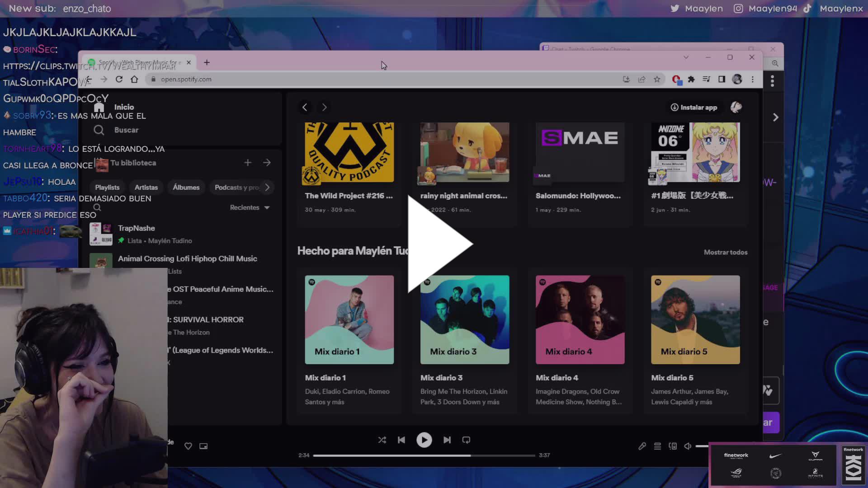Open Mostrar todos for Hecho para Maylén
Viewport: 868px width, 488px height.
coord(725,252)
